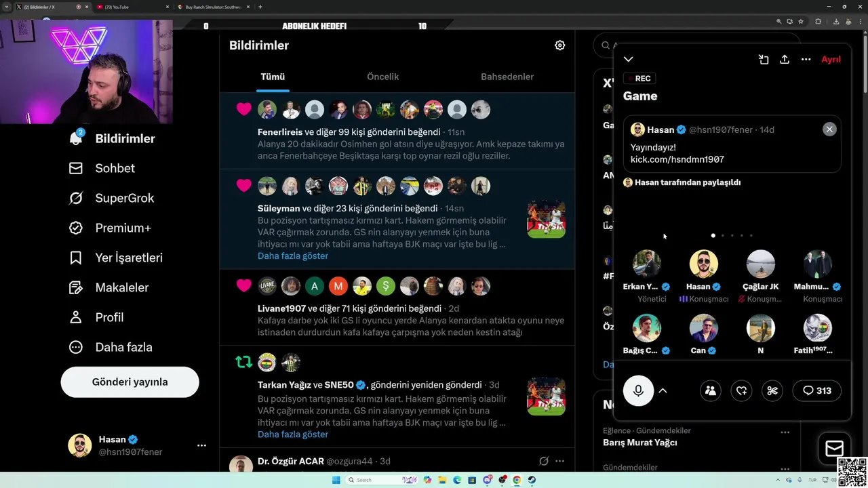Open Daha fazla circle icon
Image resolution: width=868 pixels, height=488 pixels.
[76, 347]
